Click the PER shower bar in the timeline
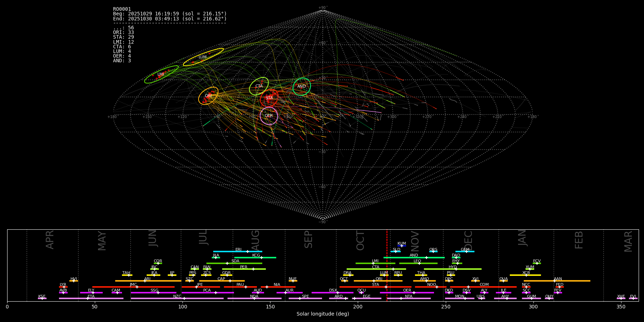This screenshot has width=644, height=322. (244, 269)
